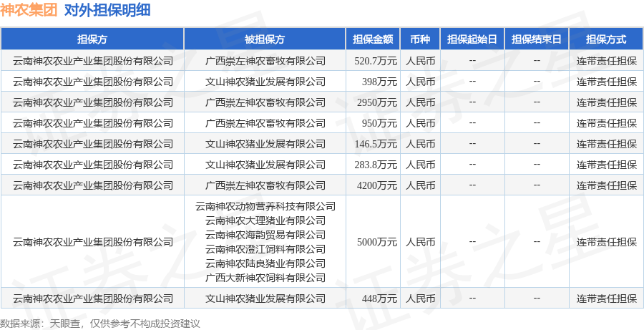The height and width of the screenshot is (330, 644).
Task: Select the 币种 column header
Action: [x=420, y=39]
